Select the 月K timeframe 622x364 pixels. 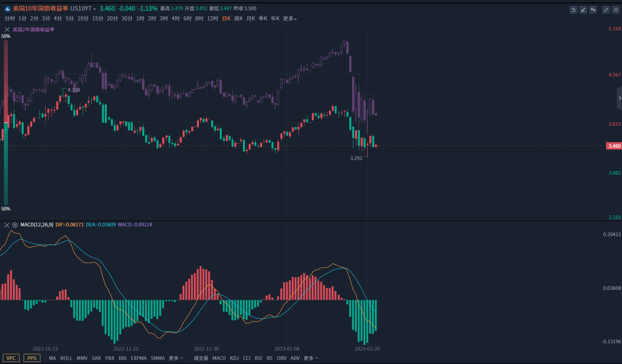pyautogui.click(x=251, y=19)
